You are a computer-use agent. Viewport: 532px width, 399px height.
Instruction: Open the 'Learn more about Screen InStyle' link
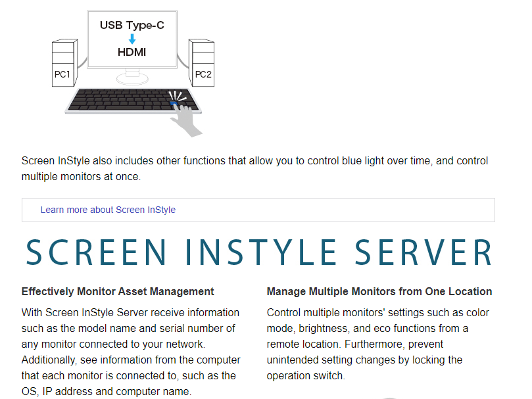coord(108,210)
